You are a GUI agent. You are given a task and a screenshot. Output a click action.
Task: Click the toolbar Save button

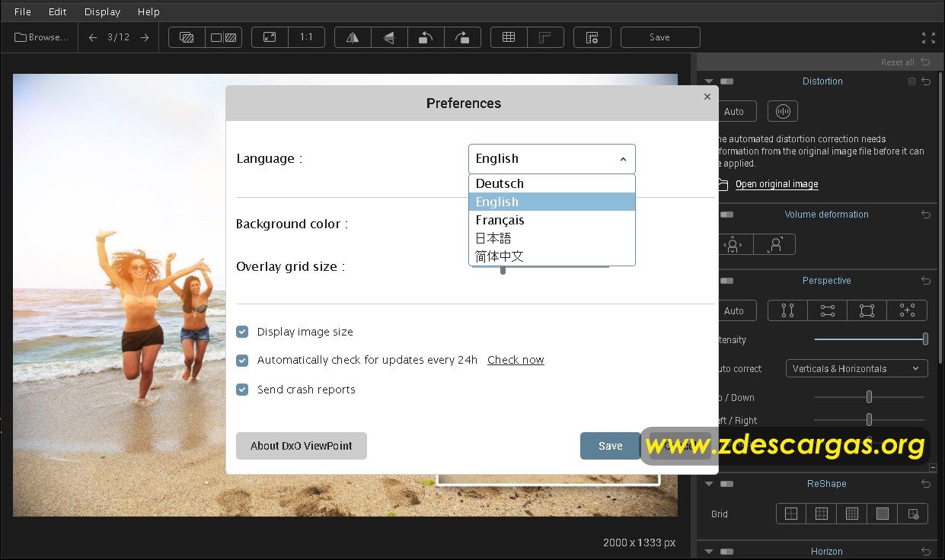pos(660,37)
